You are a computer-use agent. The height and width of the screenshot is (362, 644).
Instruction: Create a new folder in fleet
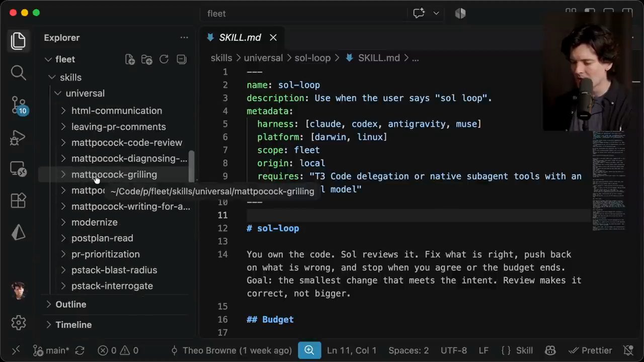pos(147,59)
